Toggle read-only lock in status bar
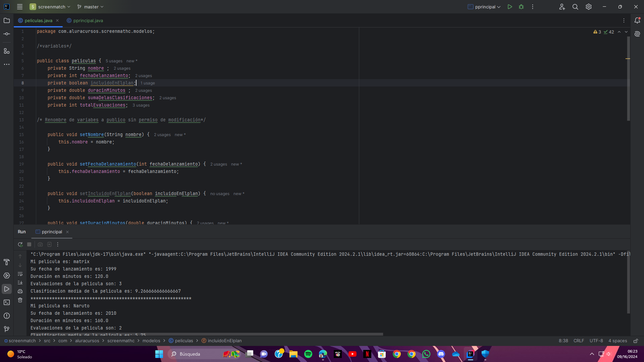Viewport: 644px width, 362px height. (x=636, y=341)
